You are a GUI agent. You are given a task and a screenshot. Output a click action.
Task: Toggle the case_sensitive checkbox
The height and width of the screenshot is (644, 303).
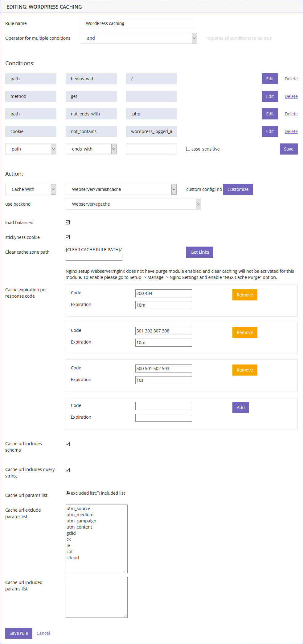pos(188,149)
